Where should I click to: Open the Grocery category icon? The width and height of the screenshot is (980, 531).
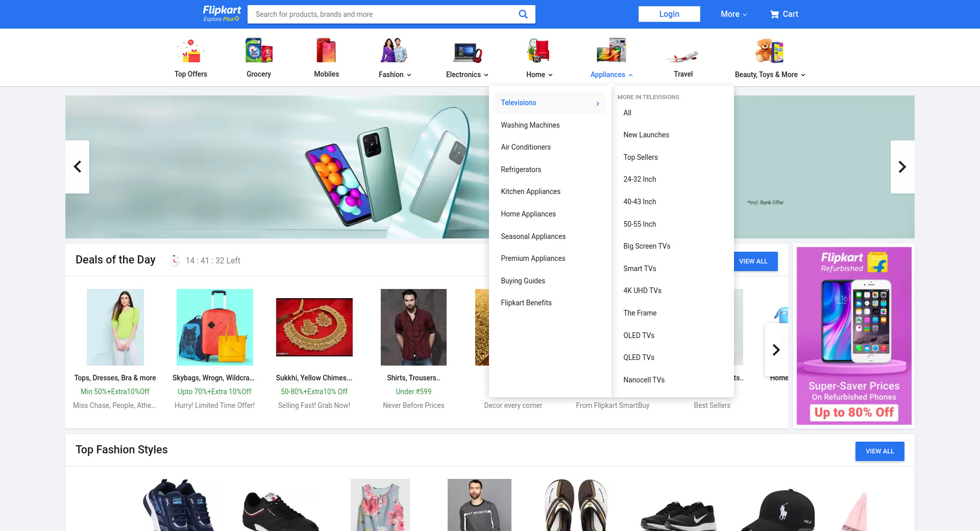pos(259,51)
